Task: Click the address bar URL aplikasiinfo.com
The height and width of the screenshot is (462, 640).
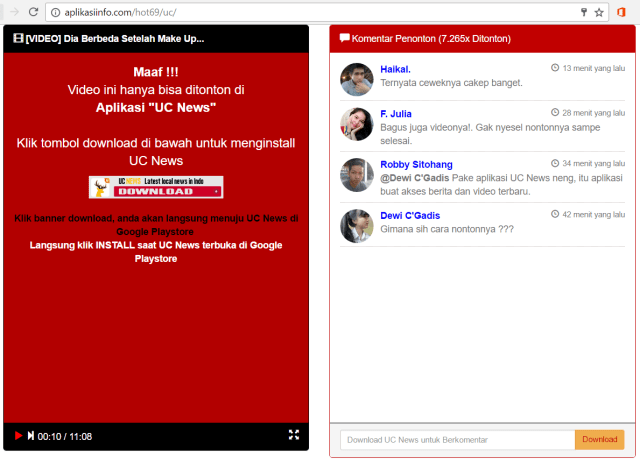Action: (120, 13)
